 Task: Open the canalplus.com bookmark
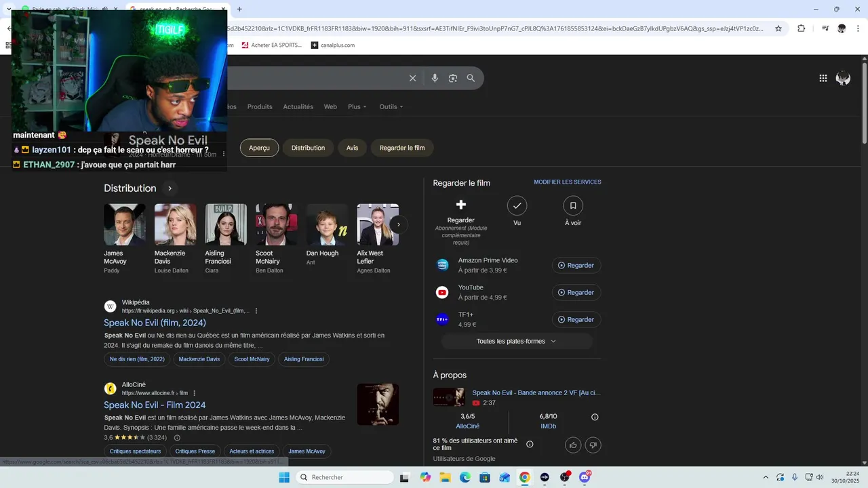[x=333, y=45]
